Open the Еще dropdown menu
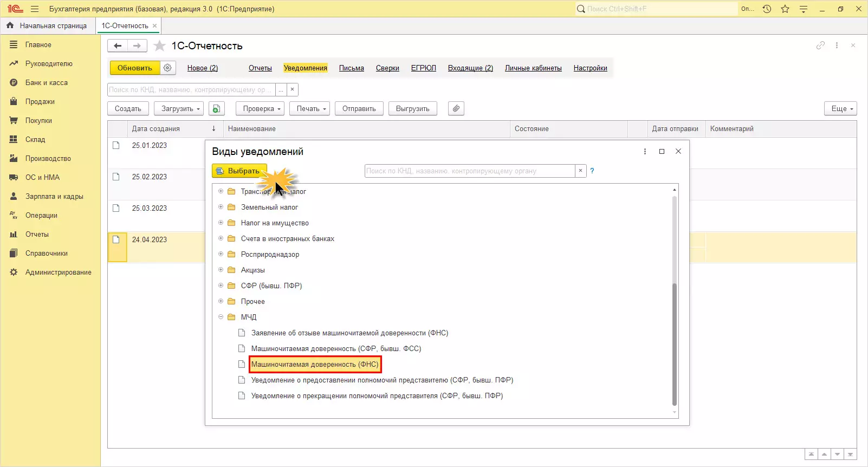This screenshot has width=868, height=467. (x=840, y=109)
